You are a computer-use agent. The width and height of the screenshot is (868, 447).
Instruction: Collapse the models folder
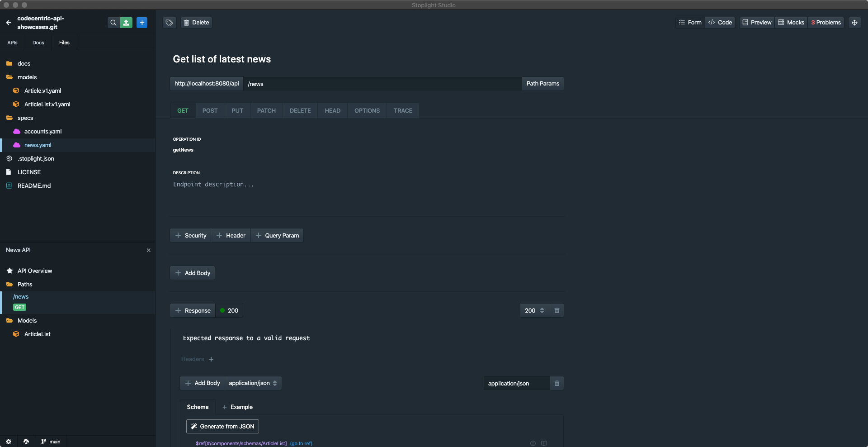pyautogui.click(x=27, y=77)
